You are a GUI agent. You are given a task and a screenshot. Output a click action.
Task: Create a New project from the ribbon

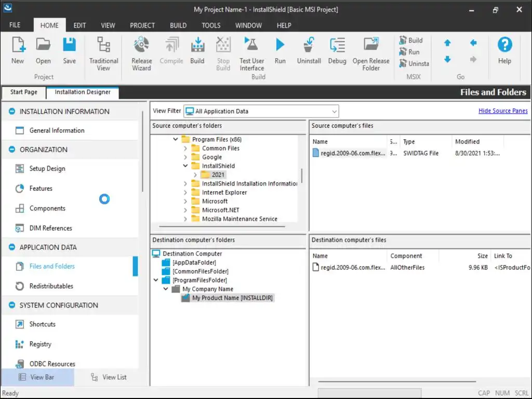18,50
